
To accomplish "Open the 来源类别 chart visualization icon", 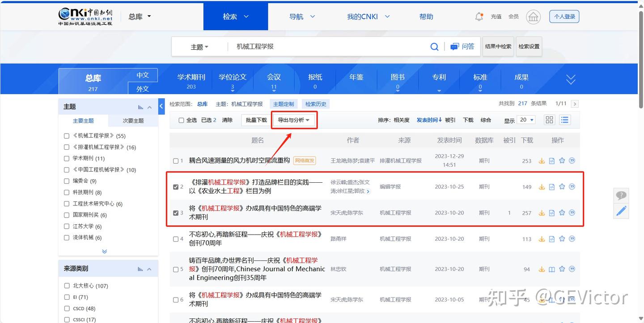I will click(140, 269).
